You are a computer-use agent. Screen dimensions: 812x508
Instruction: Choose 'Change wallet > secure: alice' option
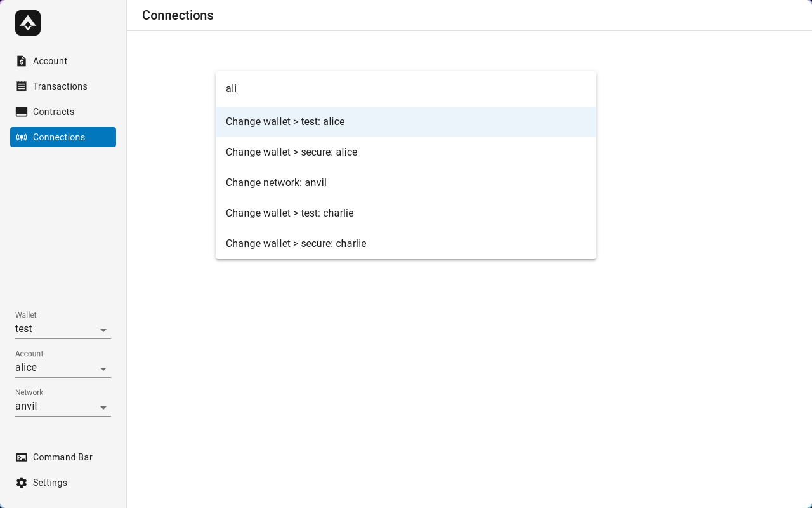pos(291,152)
